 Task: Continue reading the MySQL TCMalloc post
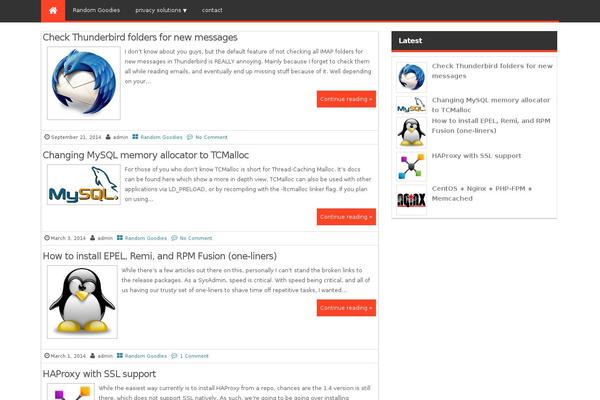point(346,217)
